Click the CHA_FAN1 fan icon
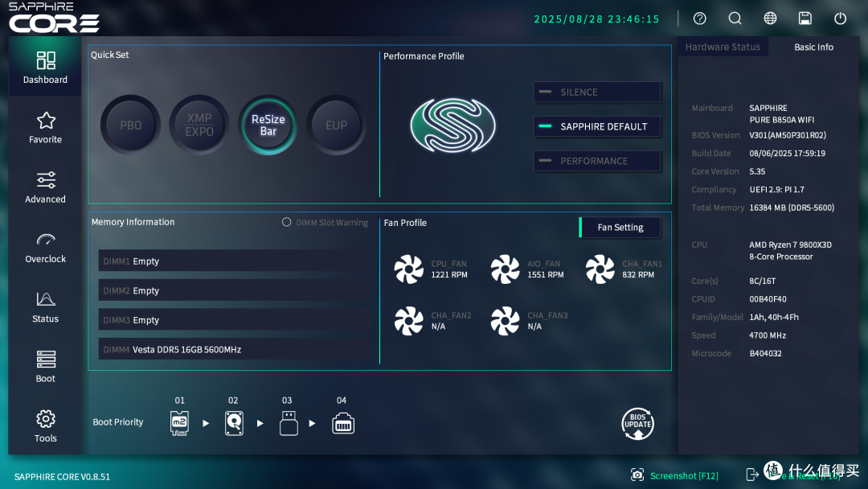This screenshot has width=868, height=489. [x=600, y=269]
